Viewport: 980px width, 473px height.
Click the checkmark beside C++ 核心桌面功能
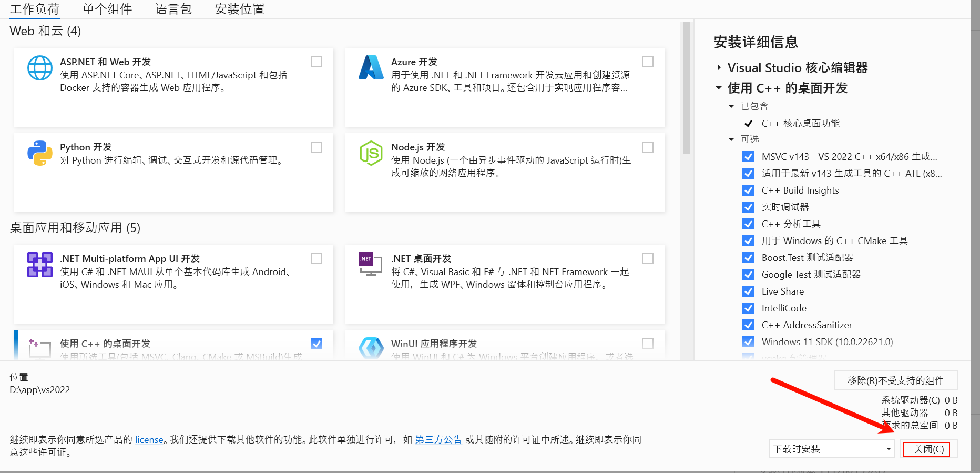pos(748,124)
